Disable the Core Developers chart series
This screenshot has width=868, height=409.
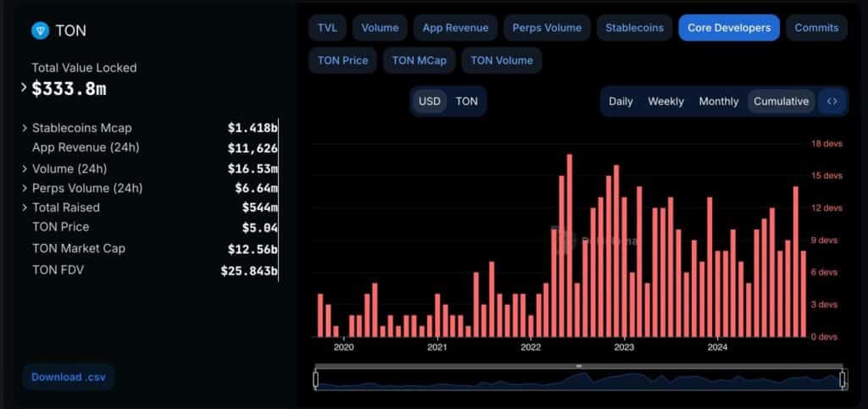click(x=729, y=28)
